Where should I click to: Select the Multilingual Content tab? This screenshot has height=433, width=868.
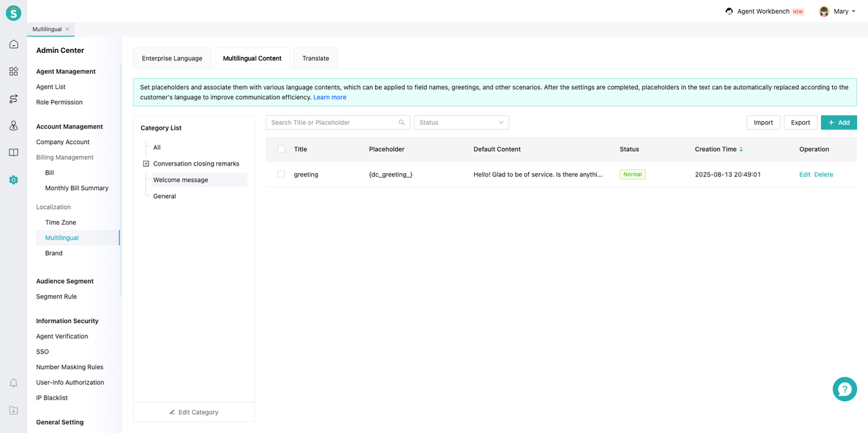252,58
